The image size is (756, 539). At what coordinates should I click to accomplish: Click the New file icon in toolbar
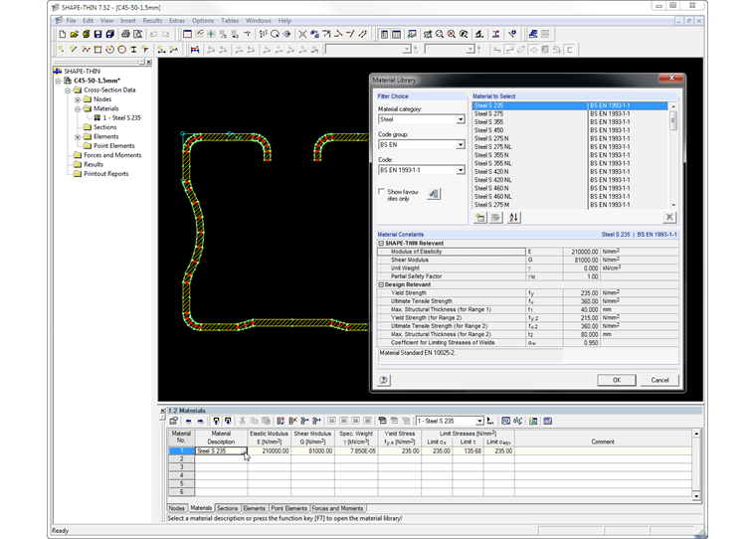pos(62,34)
